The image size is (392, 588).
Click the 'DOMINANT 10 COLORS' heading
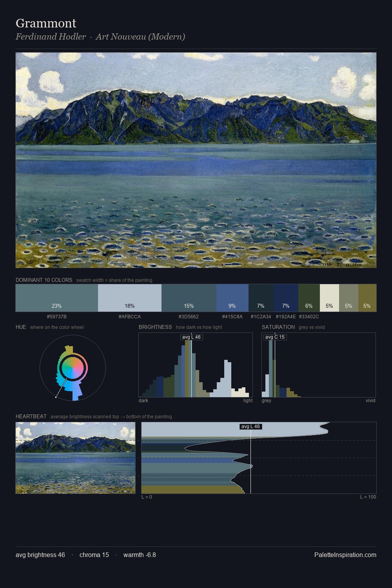(x=44, y=280)
